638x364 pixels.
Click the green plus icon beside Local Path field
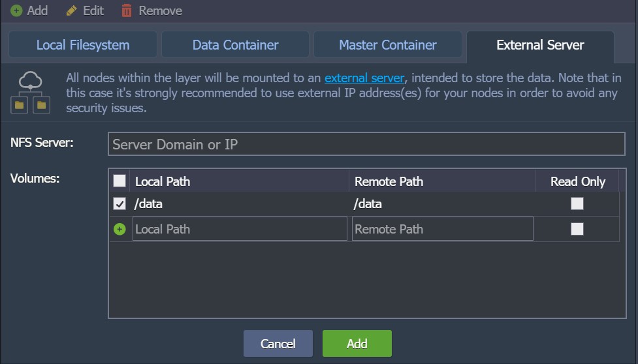click(x=120, y=229)
